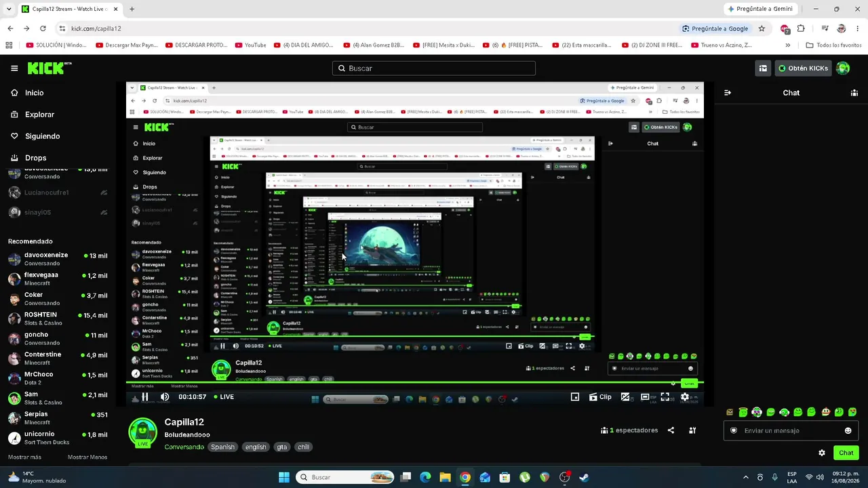The height and width of the screenshot is (488, 868).
Task: Open the user avatar menu at top right
Action: [843, 68]
